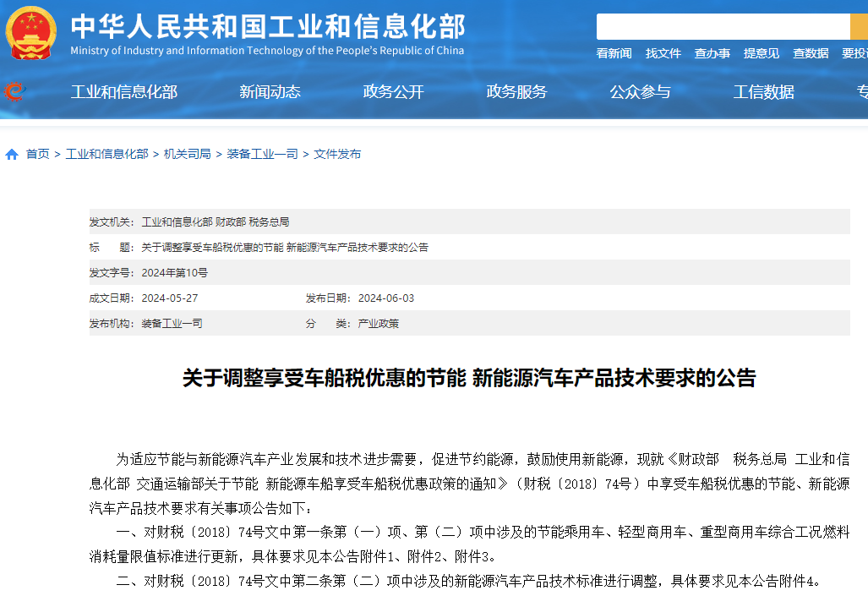Screen dimensions: 868x596
Task: Open the 政务公开 navigation menu
Action: coord(393,92)
